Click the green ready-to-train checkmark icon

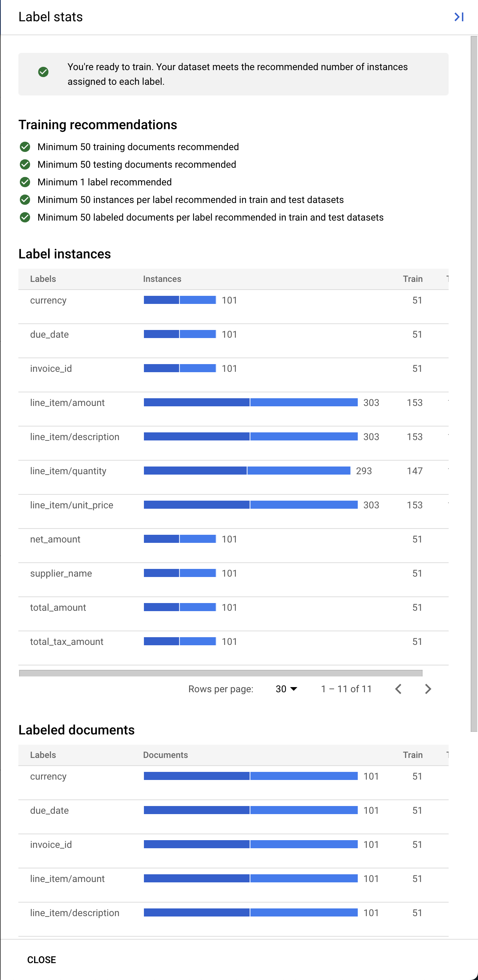[43, 72]
